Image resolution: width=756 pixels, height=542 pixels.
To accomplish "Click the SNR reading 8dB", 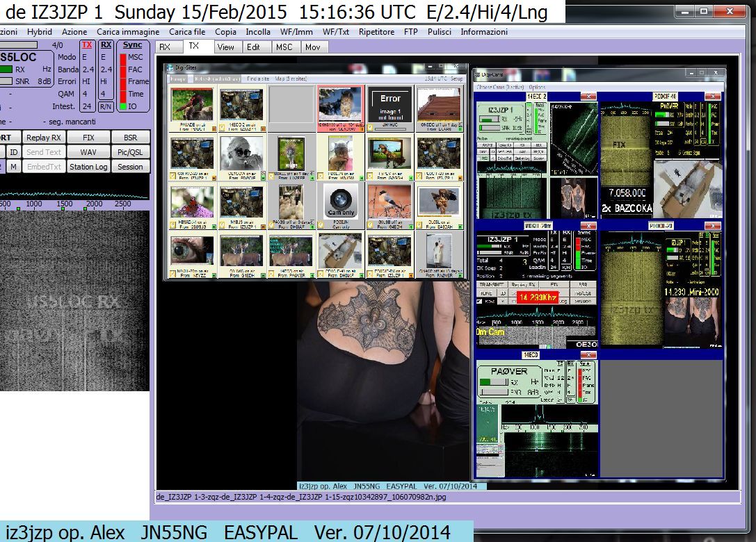I will click(x=45, y=81).
